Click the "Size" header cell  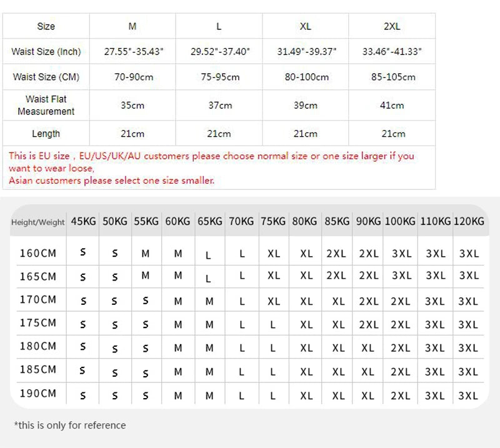(x=46, y=27)
